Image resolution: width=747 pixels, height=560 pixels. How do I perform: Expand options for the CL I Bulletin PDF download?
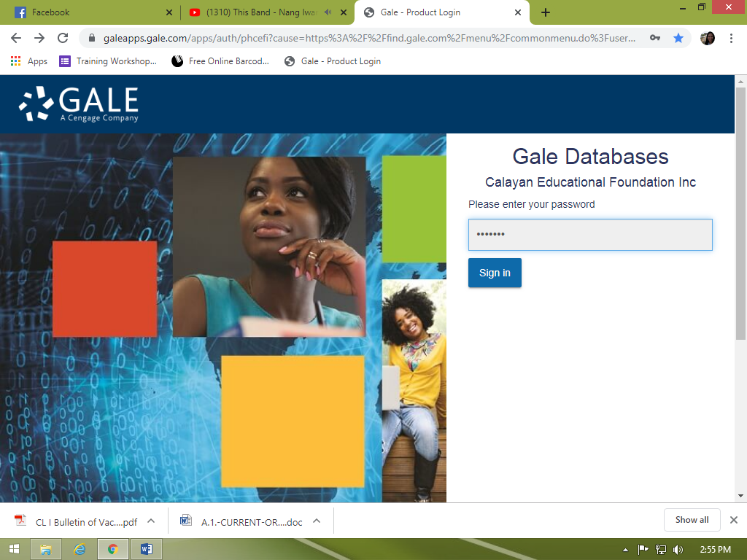[151, 521]
